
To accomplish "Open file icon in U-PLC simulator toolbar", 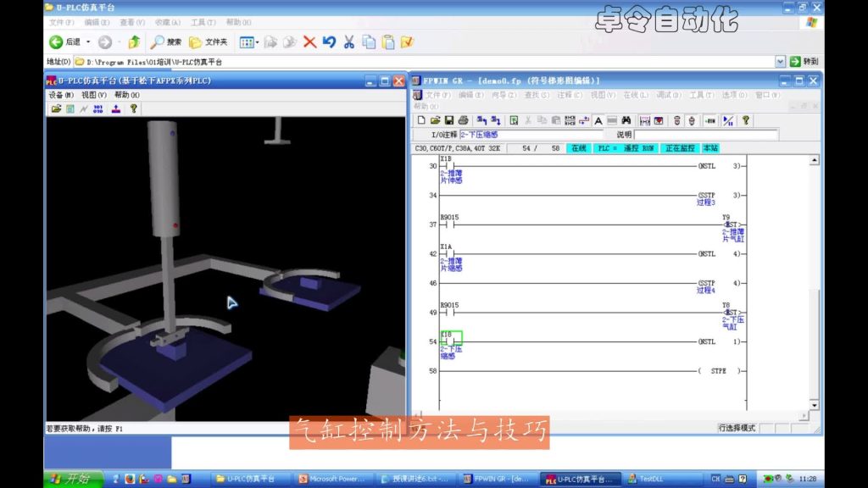I will 56,108.
